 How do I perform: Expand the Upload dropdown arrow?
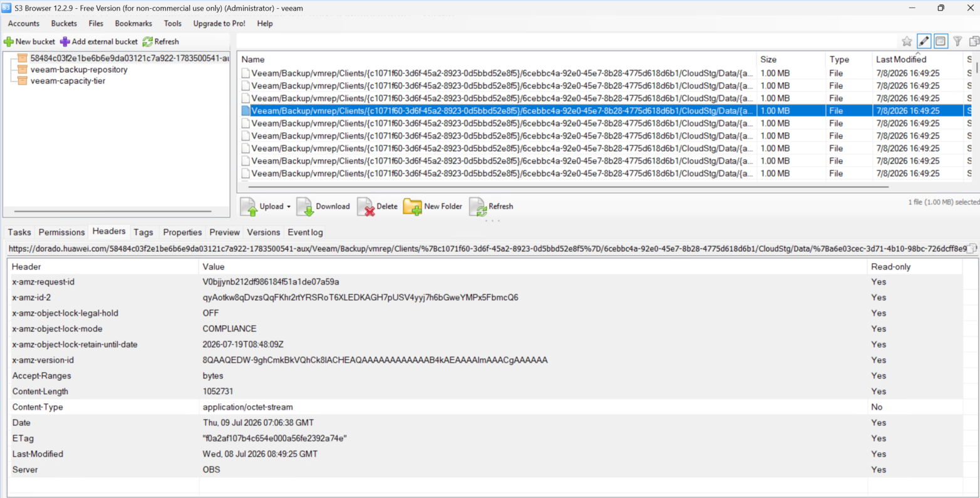coord(289,207)
